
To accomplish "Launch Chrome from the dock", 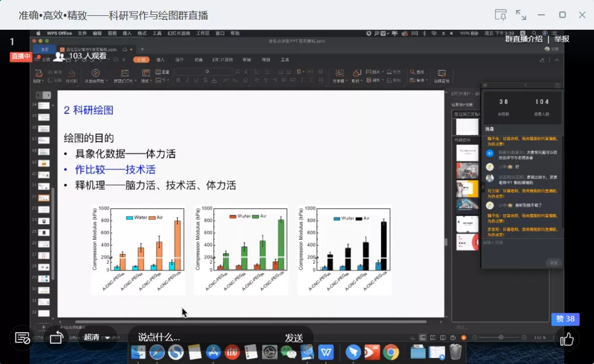I will (x=391, y=352).
